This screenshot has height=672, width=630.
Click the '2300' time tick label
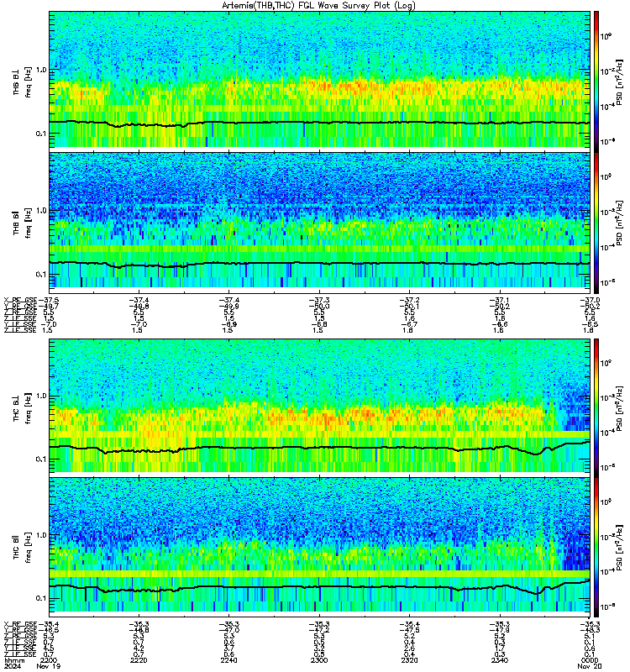pyautogui.click(x=319, y=660)
